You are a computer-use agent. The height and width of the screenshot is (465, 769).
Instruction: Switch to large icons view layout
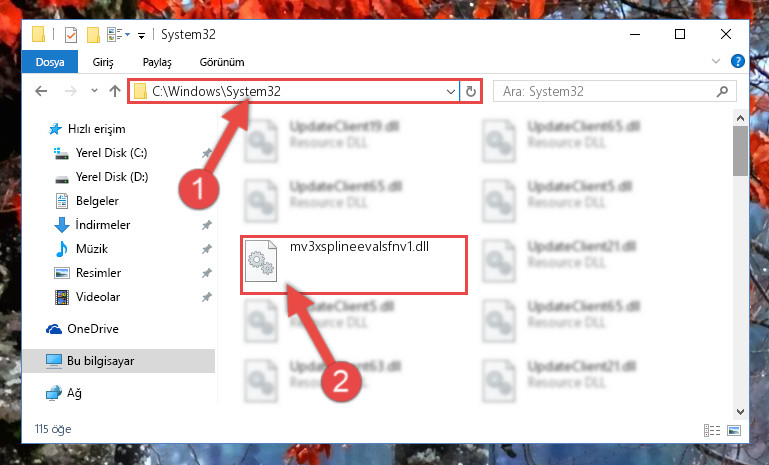734,430
